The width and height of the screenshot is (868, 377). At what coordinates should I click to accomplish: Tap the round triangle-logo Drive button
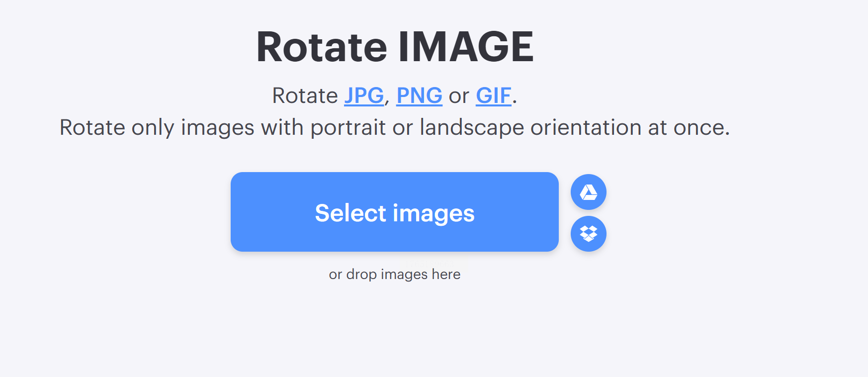click(x=588, y=192)
